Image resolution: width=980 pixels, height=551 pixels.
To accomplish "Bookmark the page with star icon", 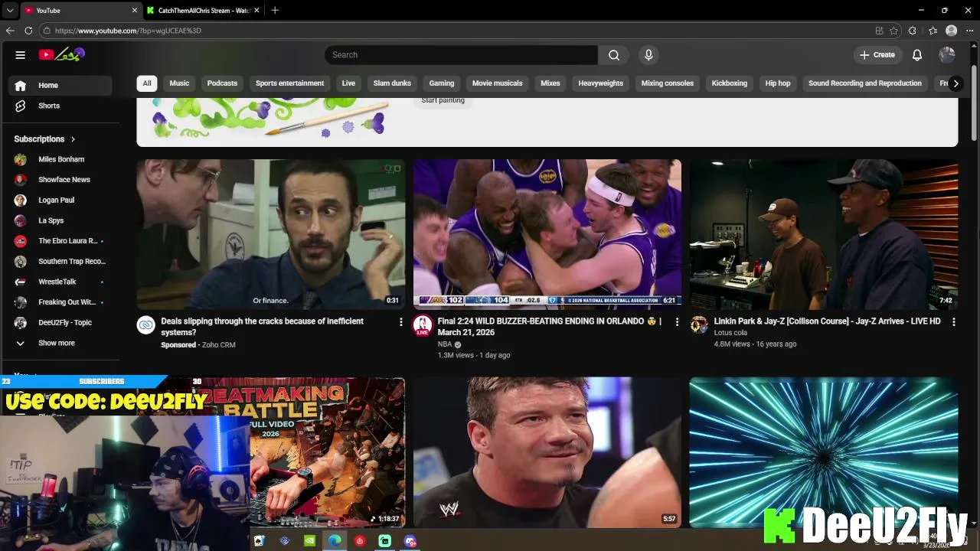I will point(893,31).
